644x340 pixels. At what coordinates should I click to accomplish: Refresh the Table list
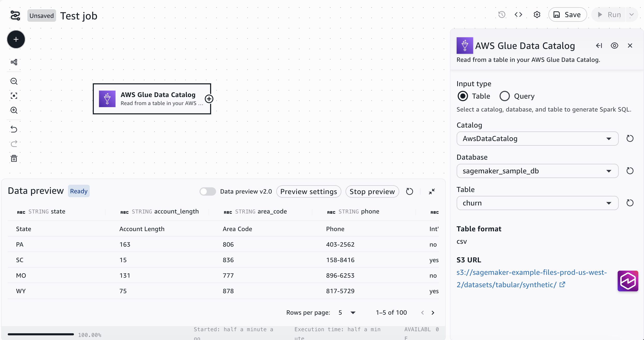click(630, 203)
